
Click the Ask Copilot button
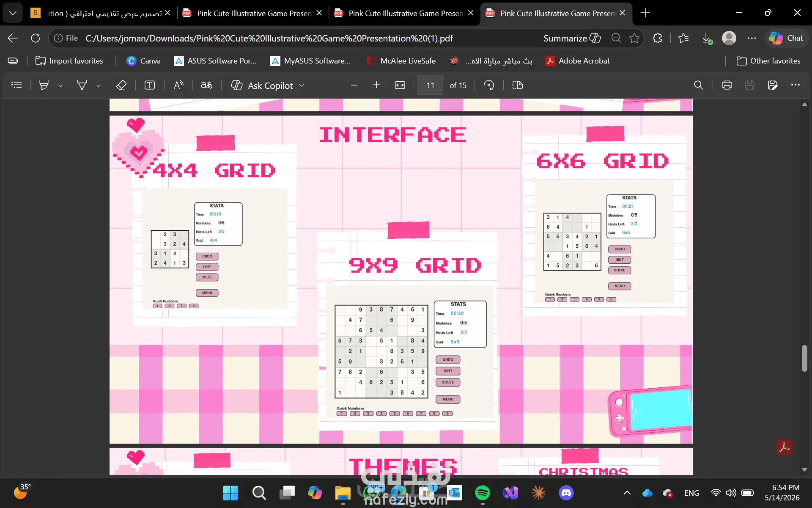pos(262,86)
